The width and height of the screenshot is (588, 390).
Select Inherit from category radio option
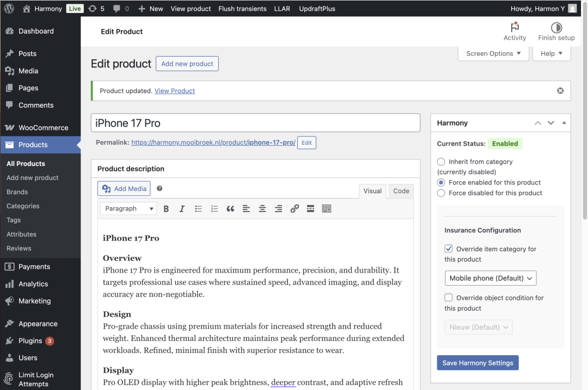tap(441, 162)
